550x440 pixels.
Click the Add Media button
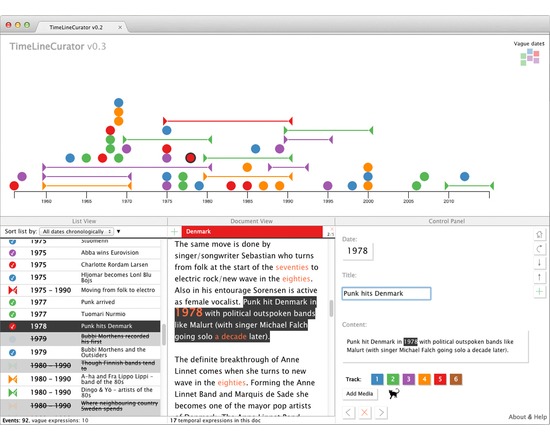360,394
